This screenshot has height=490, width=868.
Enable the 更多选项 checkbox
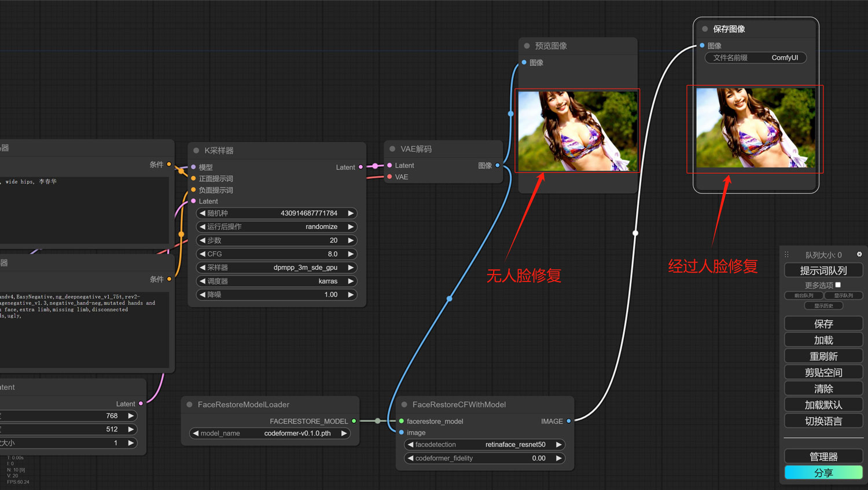pyautogui.click(x=838, y=285)
